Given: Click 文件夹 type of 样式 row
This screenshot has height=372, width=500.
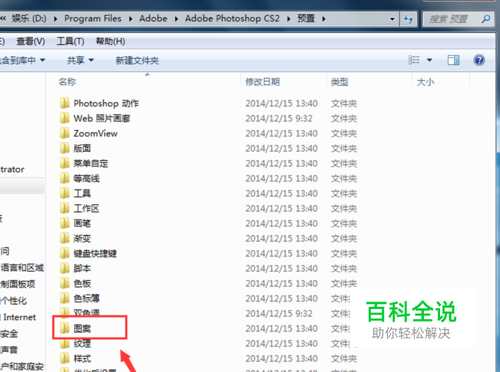Looking at the screenshot, I should click(x=344, y=359).
